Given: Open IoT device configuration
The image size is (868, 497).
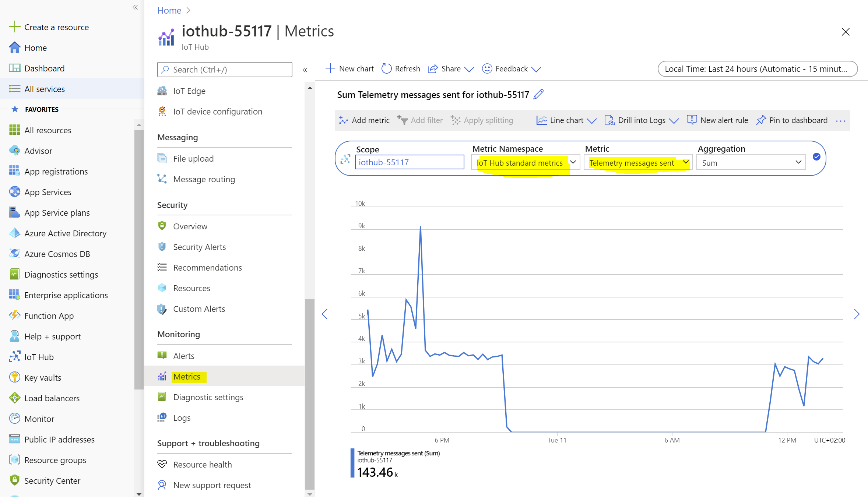Looking at the screenshot, I should 218,112.
